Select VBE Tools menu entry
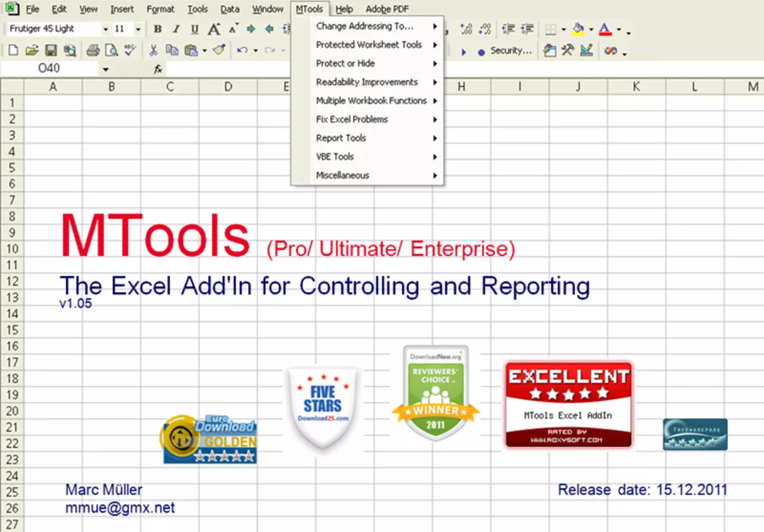The image size is (764, 532). (x=368, y=157)
